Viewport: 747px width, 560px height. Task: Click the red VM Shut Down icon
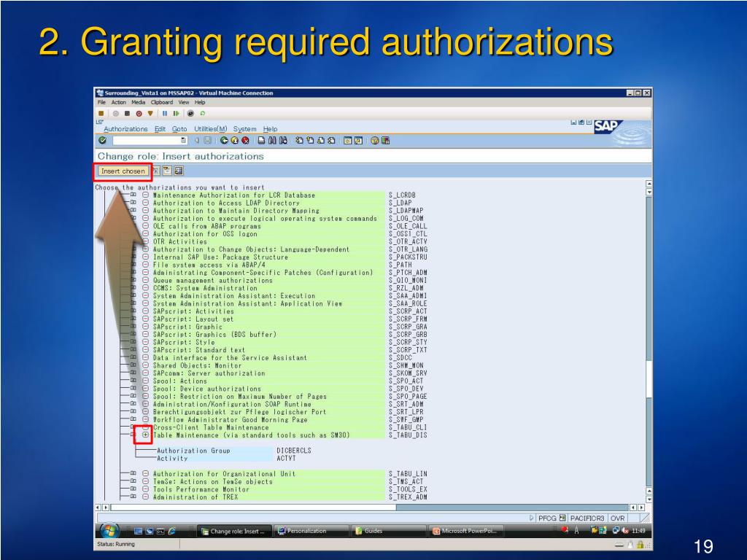(139, 114)
